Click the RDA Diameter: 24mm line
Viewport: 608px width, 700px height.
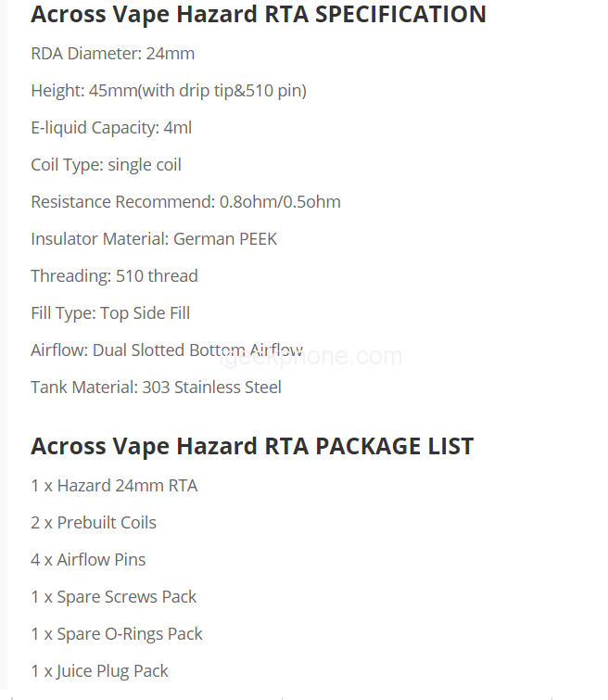pyautogui.click(x=112, y=54)
